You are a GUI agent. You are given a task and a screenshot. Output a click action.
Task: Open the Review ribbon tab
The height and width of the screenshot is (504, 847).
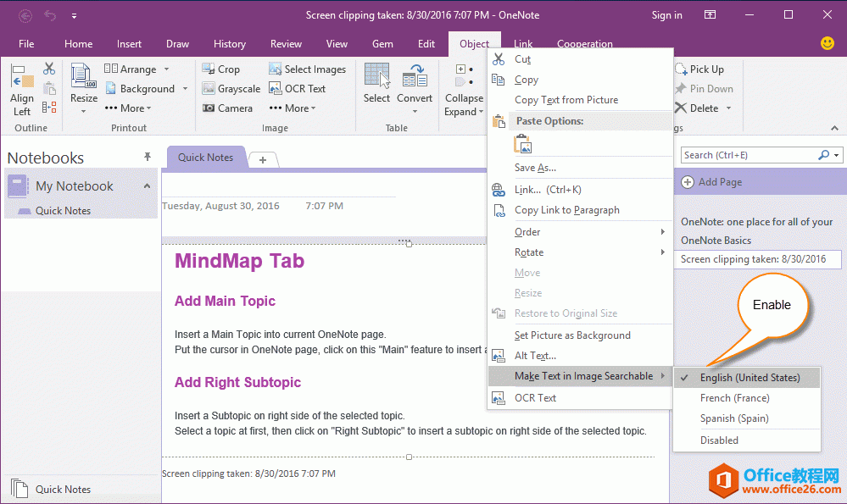pyautogui.click(x=286, y=44)
